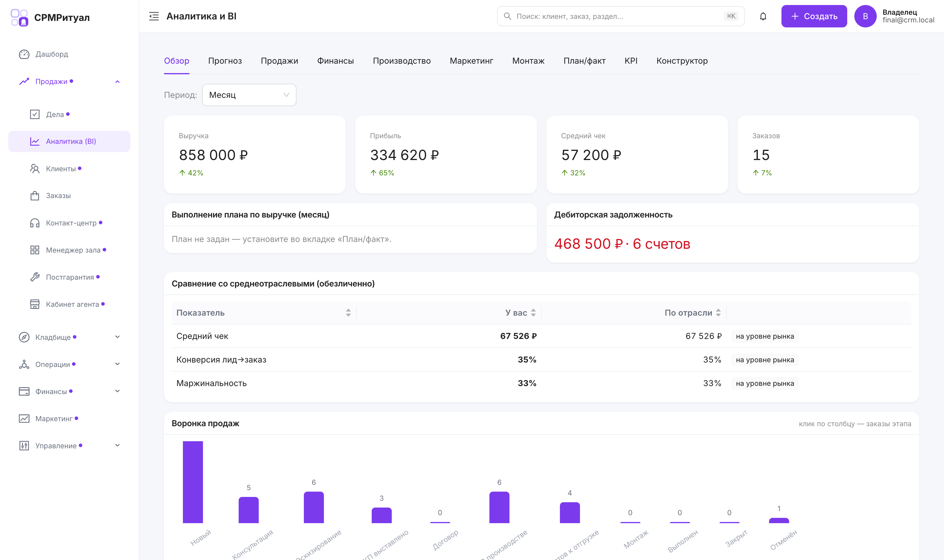Click the Средний чек card value 57 200 ₽
Screen dimensions: 944x560
coord(591,155)
